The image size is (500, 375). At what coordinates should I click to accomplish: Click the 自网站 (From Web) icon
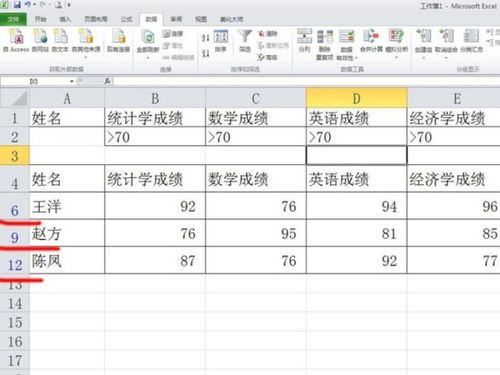point(40,41)
